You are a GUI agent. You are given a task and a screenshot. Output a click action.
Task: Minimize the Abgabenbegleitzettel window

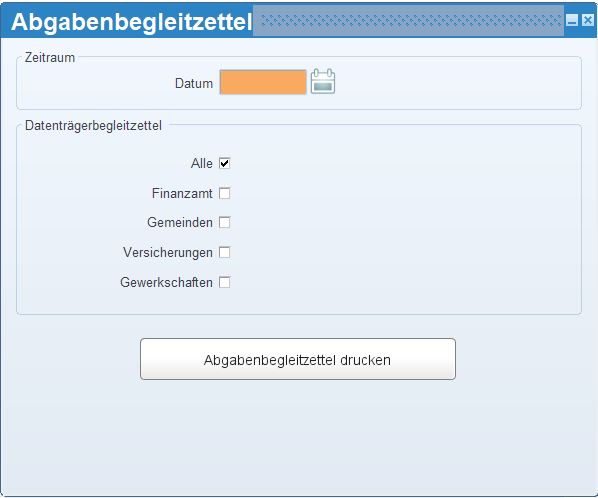click(572, 20)
